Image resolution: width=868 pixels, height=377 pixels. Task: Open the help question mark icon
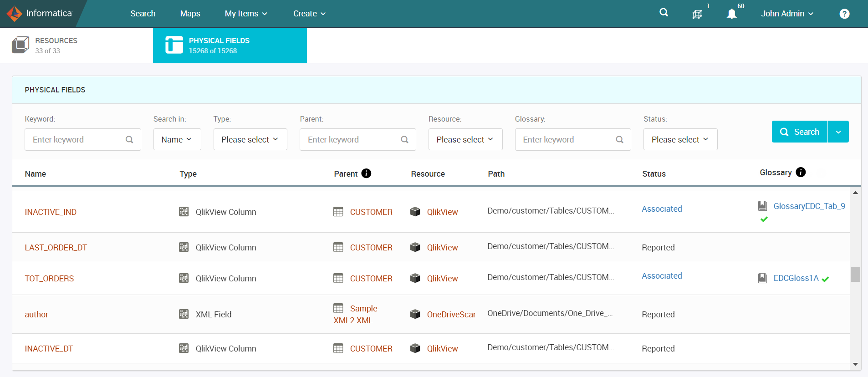[844, 14]
